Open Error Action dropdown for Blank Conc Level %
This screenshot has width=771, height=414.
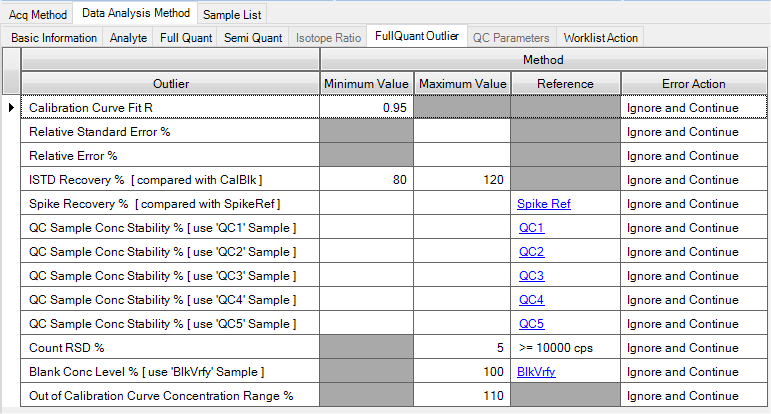tap(694, 372)
